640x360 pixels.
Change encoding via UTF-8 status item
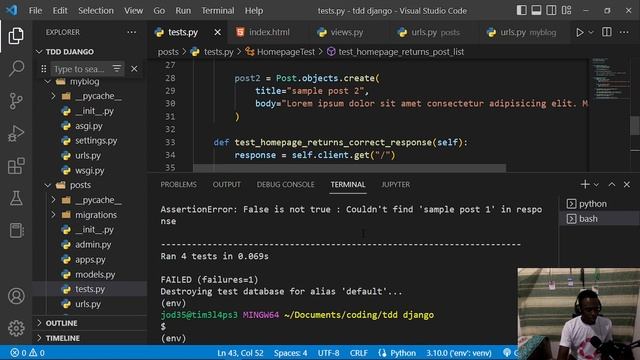(x=328, y=353)
